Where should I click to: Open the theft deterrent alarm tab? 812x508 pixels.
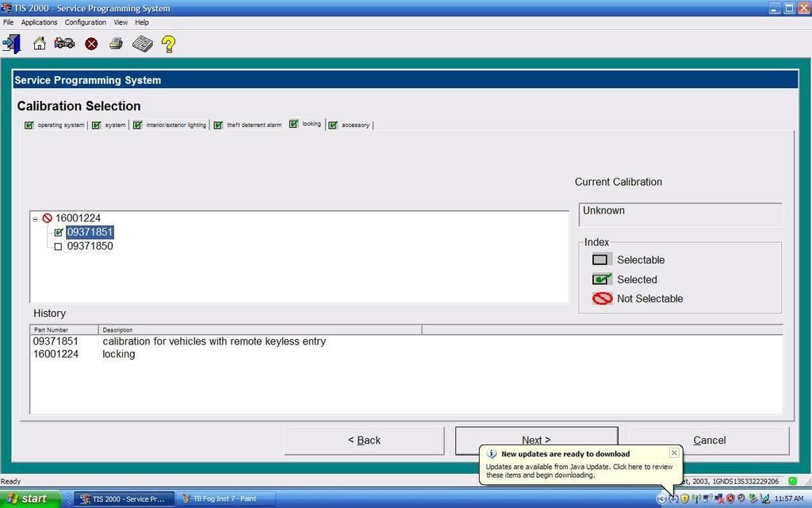click(247, 125)
